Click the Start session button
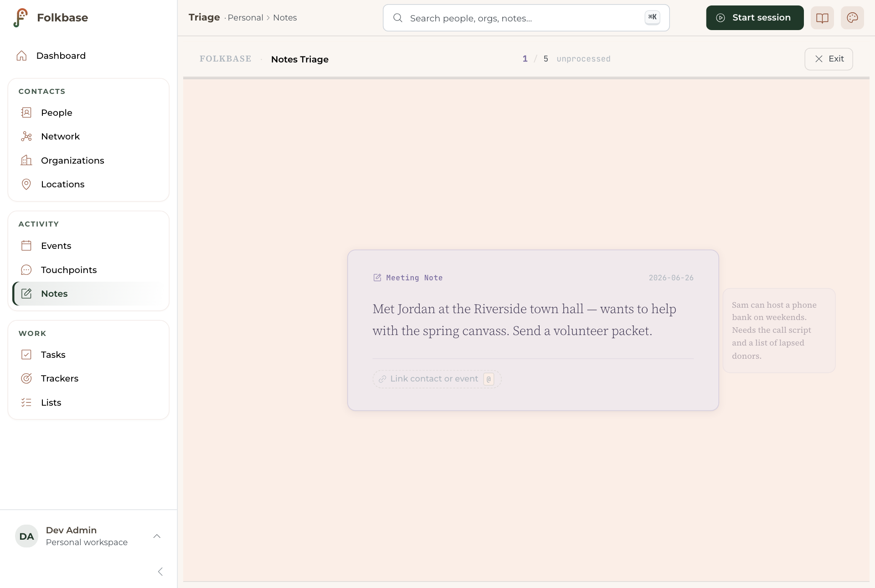The image size is (875, 588). [x=755, y=18]
